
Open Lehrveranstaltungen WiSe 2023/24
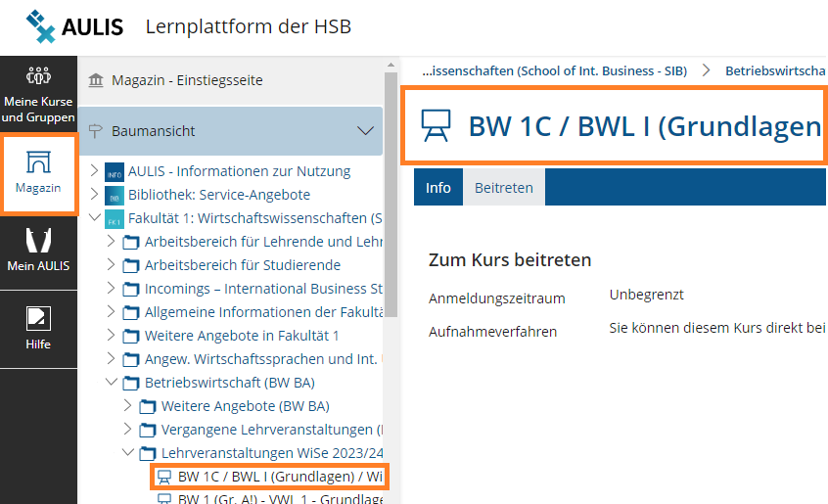point(272,453)
